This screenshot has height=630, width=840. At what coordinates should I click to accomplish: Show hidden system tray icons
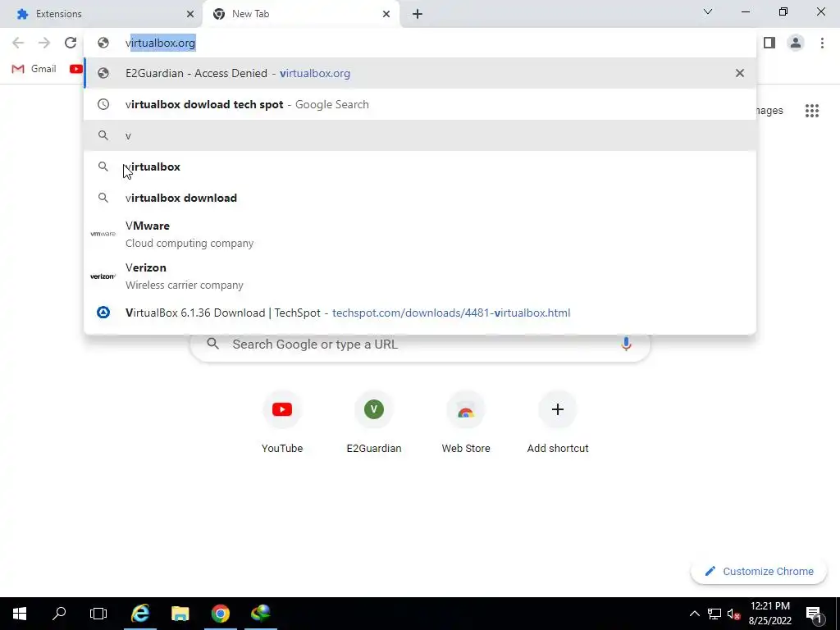[694, 614]
